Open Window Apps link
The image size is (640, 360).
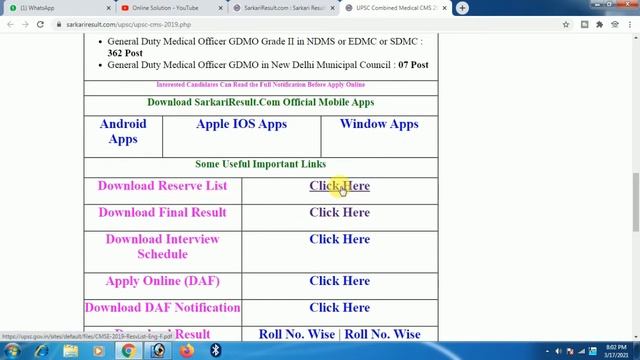pyautogui.click(x=379, y=124)
